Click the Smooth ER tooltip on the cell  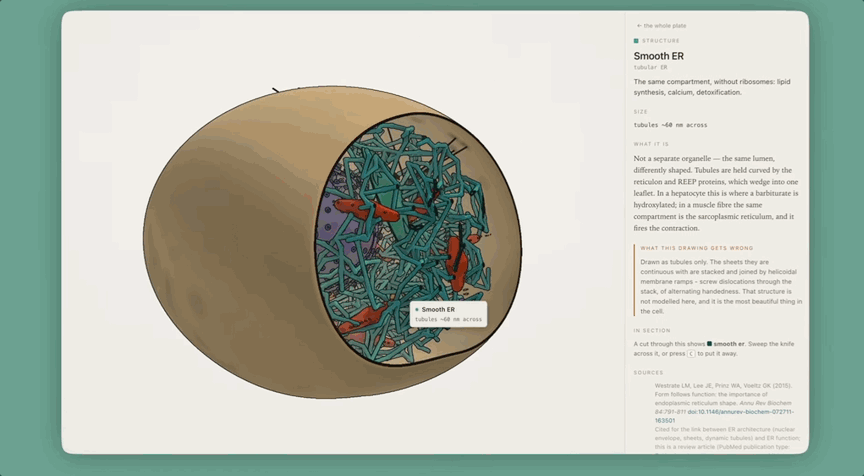pos(448,314)
